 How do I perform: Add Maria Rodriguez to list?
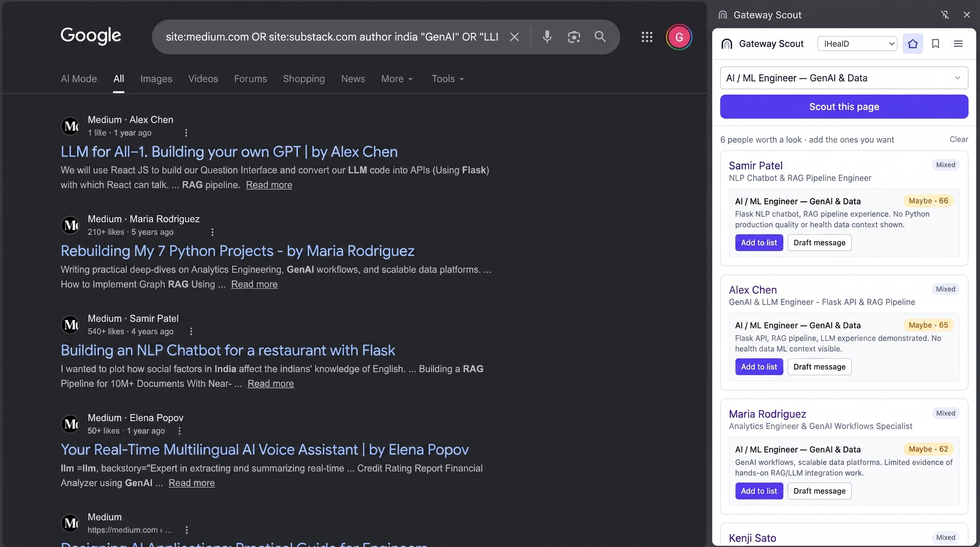coord(759,491)
